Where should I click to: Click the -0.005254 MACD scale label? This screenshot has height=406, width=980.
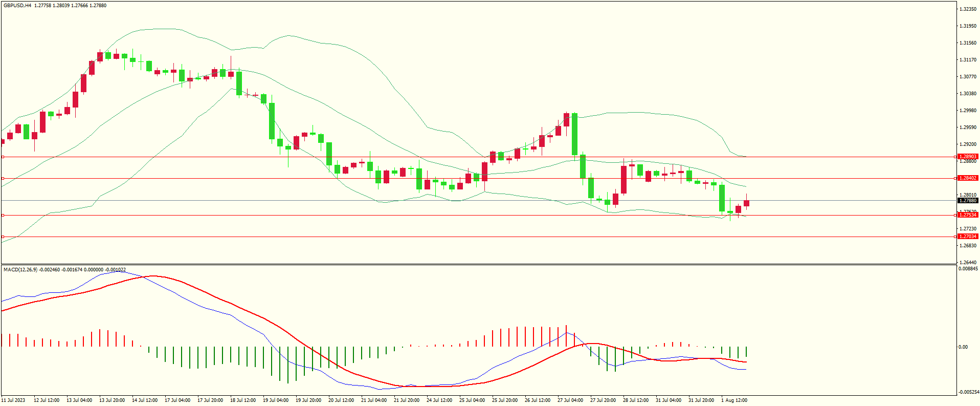969,392
